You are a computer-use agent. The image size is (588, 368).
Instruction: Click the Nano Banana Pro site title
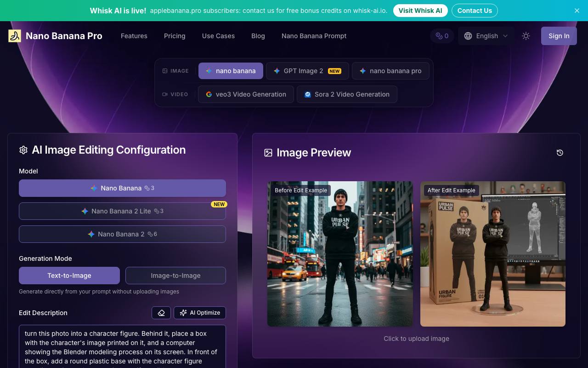pos(64,36)
